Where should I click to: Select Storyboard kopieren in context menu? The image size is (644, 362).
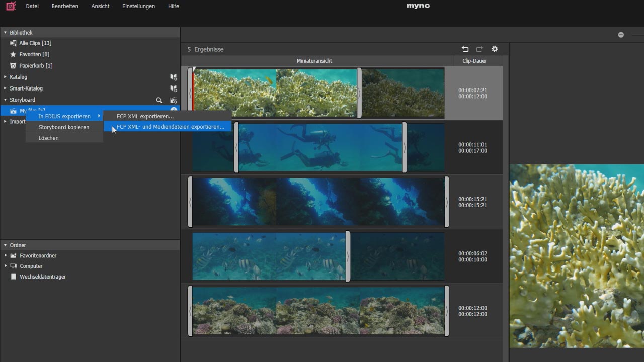[x=64, y=127]
